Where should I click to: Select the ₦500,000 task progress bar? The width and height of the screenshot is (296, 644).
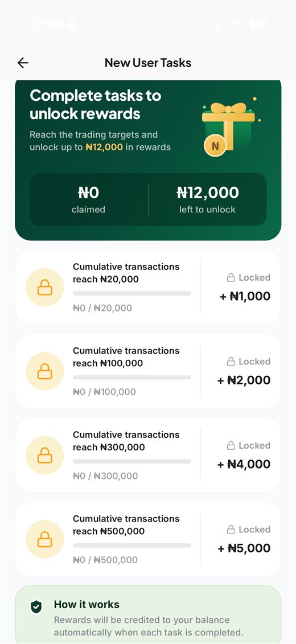(132, 545)
